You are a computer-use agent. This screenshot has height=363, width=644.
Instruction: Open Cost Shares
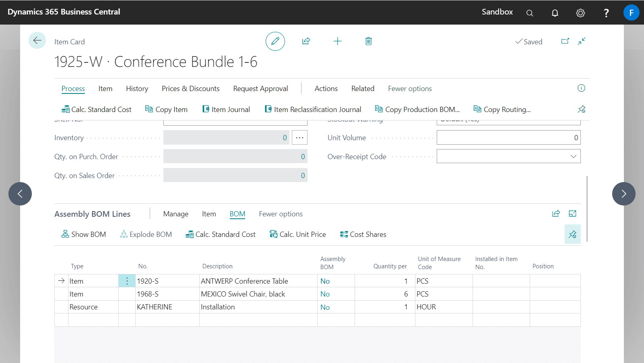tap(363, 234)
